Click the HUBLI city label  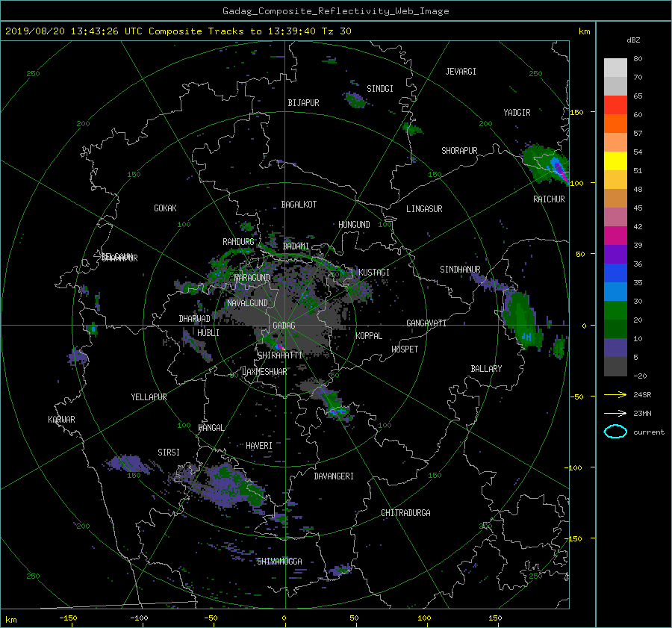click(x=208, y=333)
